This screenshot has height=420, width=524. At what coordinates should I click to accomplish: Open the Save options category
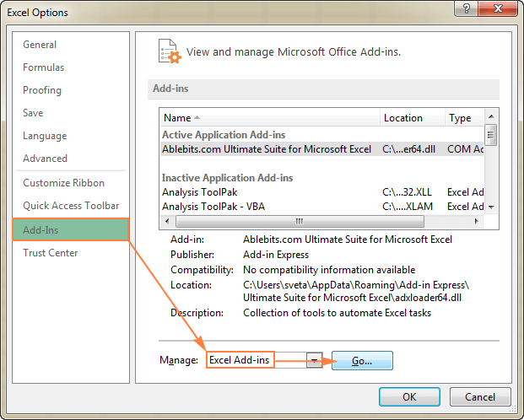click(33, 113)
